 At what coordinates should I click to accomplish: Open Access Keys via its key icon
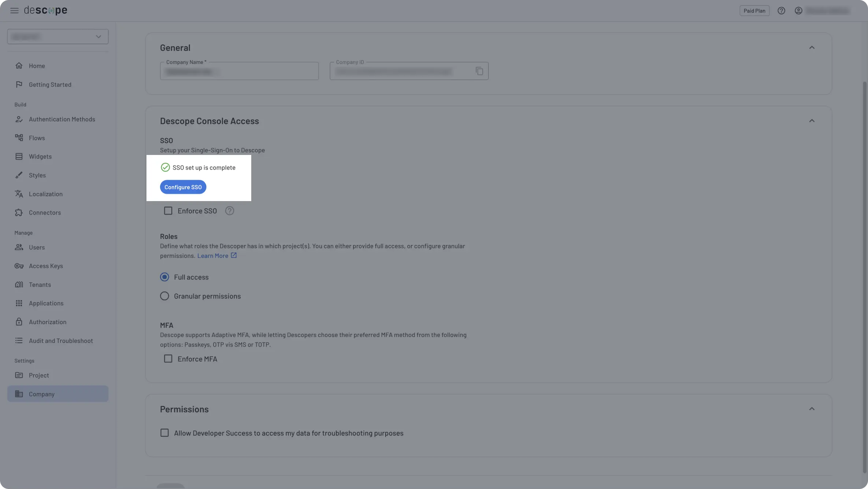[19, 266]
